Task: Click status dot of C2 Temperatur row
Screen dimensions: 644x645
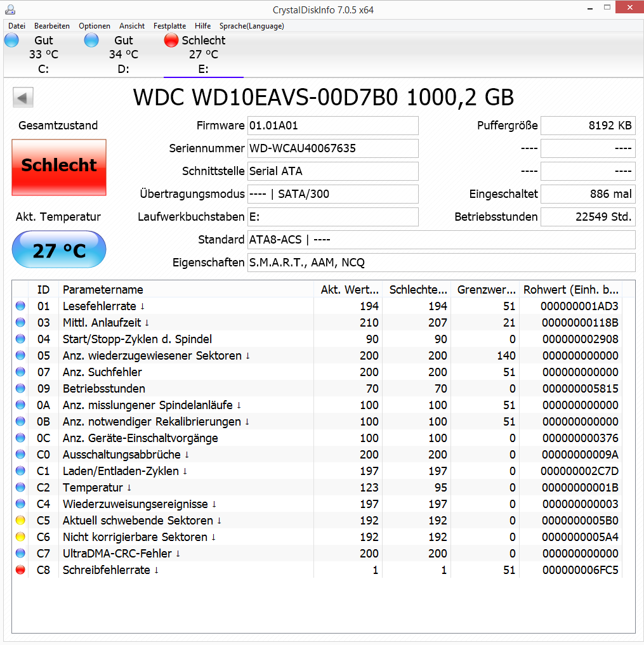Action: 20,488
